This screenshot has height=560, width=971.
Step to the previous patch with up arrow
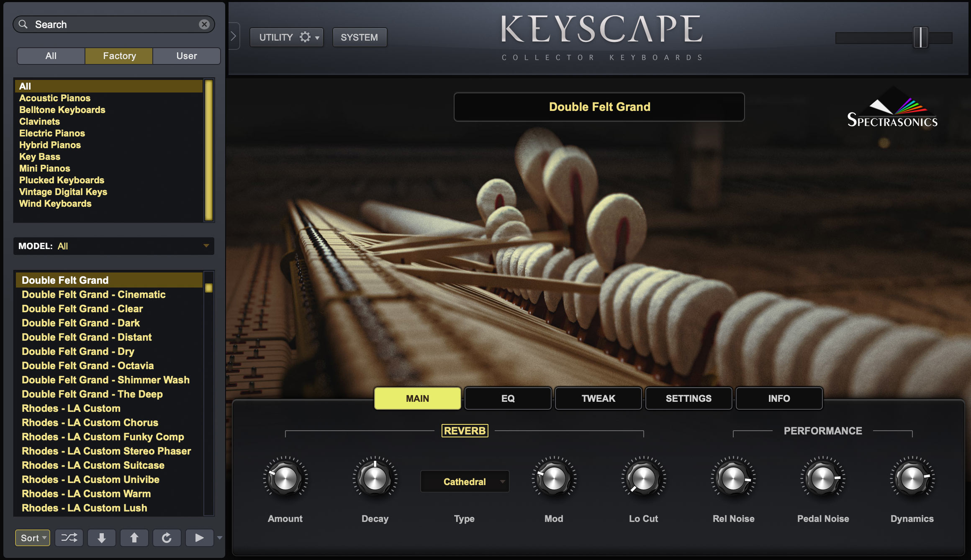click(134, 538)
